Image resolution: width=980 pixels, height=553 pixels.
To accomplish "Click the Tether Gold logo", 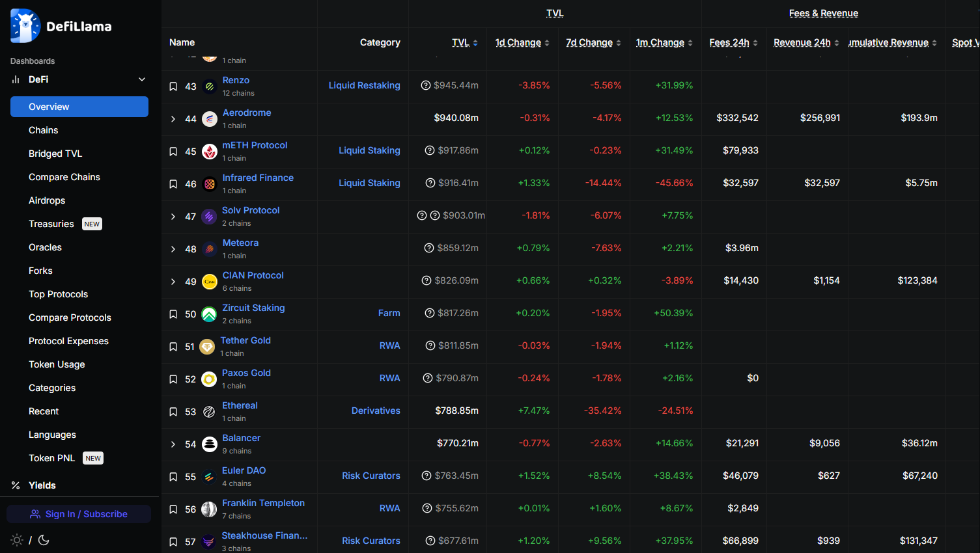I will pos(207,347).
